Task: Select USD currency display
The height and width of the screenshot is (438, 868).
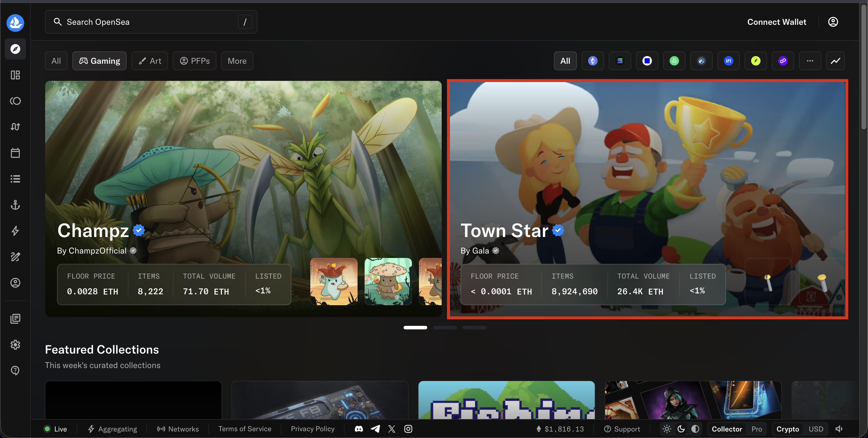Action: (816, 429)
